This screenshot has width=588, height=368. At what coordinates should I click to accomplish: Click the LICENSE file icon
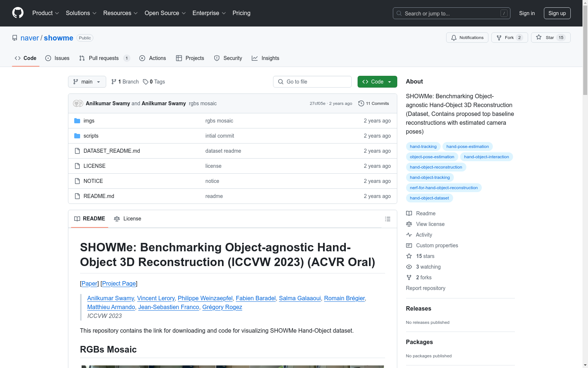[x=77, y=166]
